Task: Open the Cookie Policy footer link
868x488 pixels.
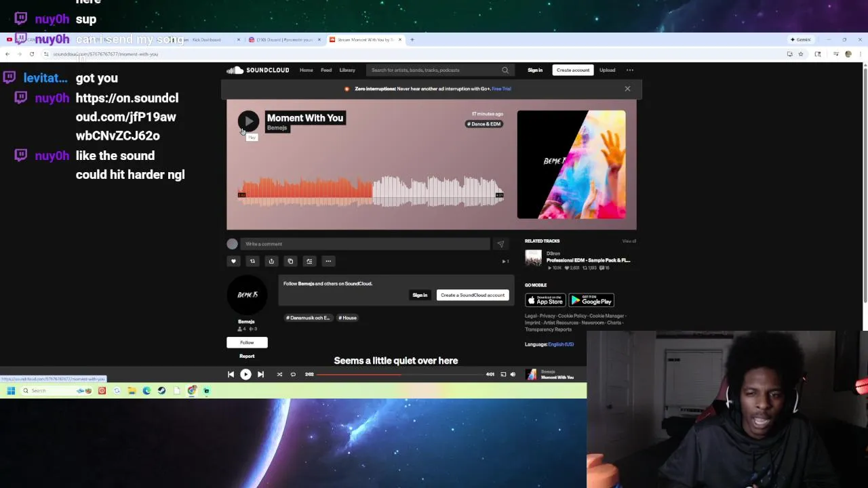Action: pos(572,316)
